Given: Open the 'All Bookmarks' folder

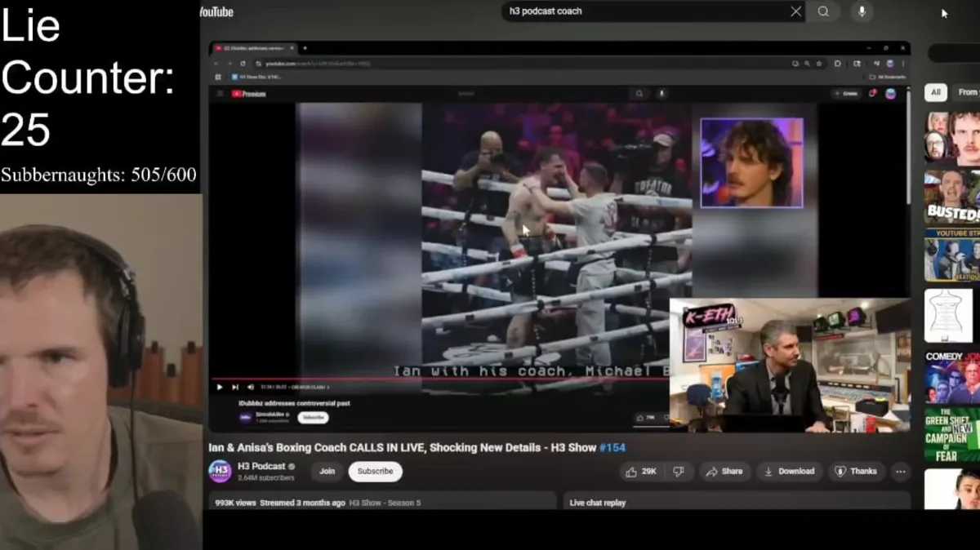Looking at the screenshot, I should point(888,78).
